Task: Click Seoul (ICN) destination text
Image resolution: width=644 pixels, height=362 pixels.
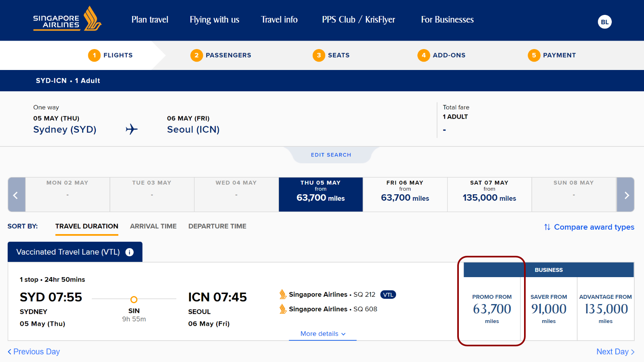Action: [193, 130]
